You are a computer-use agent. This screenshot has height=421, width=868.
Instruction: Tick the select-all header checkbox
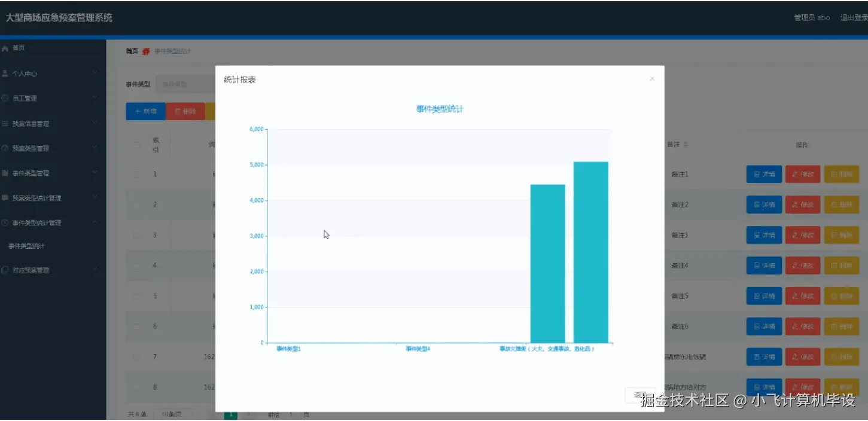(x=136, y=145)
